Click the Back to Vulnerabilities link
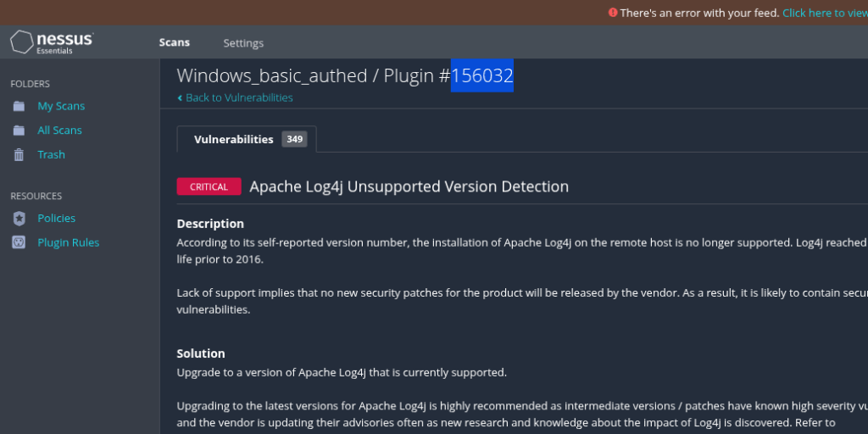The height and width of the screenshot is (434, 868). 239,97
